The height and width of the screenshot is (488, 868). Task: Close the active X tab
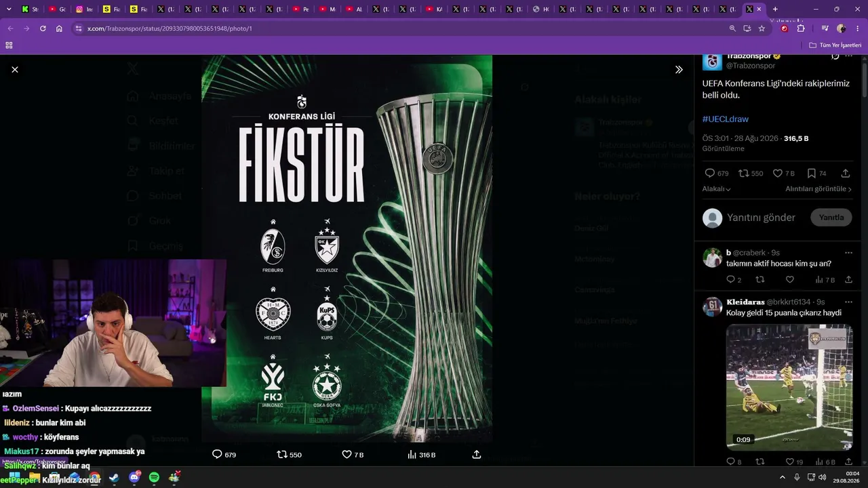[759, 9]
